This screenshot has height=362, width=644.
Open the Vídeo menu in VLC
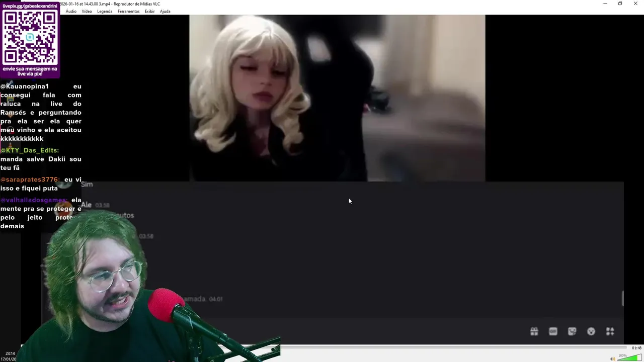[x=87, y=11]
